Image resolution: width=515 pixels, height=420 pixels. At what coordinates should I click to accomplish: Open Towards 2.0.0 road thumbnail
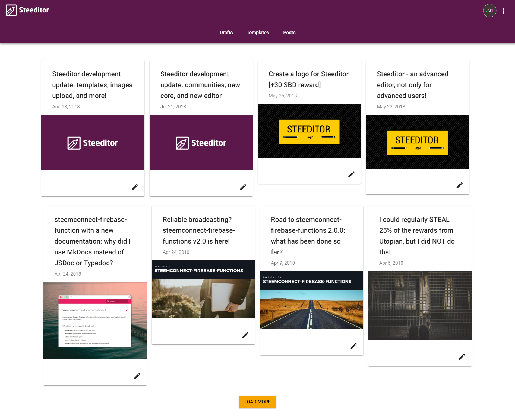point(312,300)
